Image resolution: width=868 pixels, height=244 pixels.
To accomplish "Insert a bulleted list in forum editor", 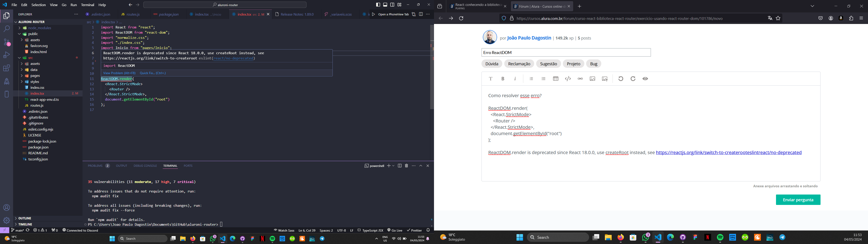I will pyautogui.click(x=543, y=79).
